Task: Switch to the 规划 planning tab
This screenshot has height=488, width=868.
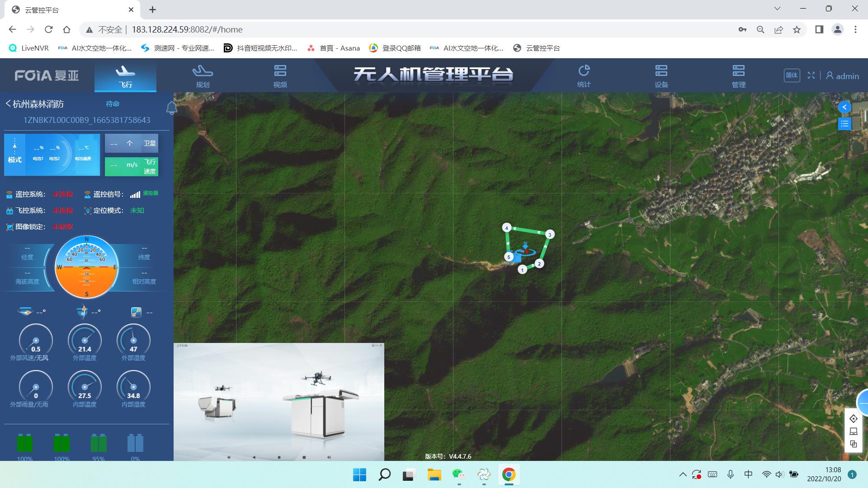Action: (203, 76)
